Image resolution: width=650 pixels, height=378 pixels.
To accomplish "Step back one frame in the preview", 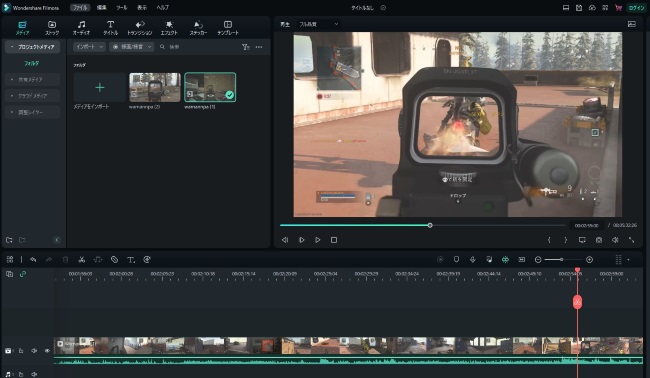I will pyautogui.click(x=285, y=240).
